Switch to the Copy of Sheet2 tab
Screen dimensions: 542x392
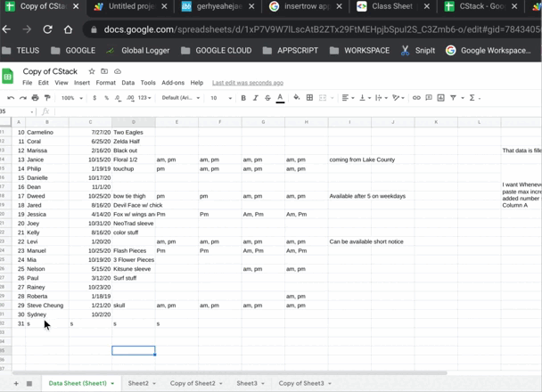[x=193, y=383]
